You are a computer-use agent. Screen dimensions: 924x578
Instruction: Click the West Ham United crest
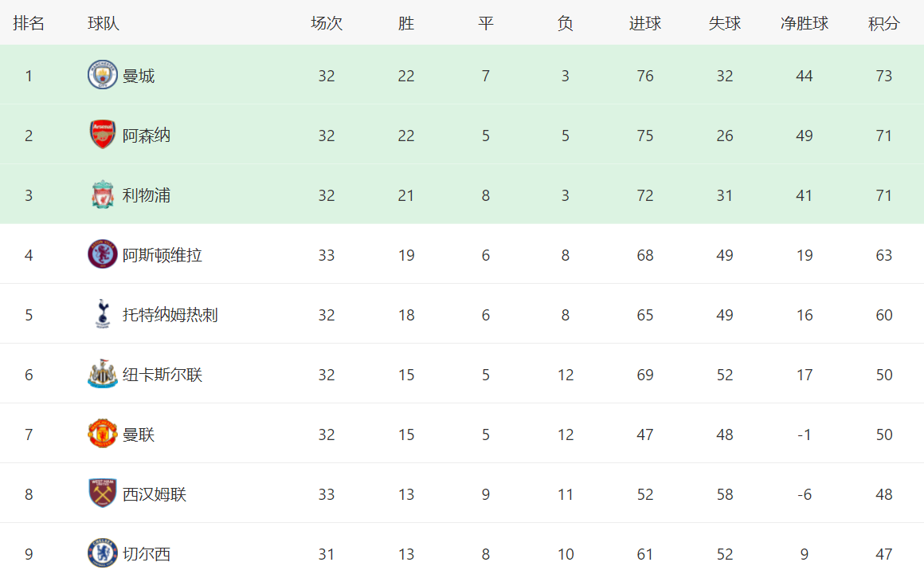[103, 493]
